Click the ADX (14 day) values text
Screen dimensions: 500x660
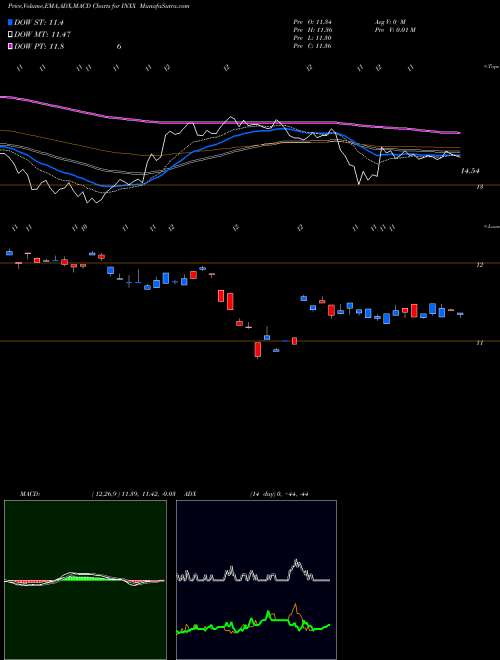click(x=279, y=493)
